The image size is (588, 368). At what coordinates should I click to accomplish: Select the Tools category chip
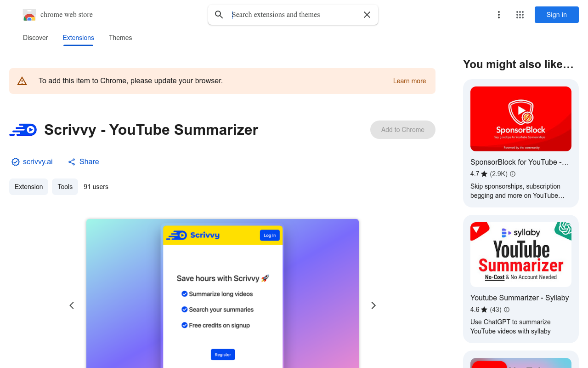[x=65, y=187]
